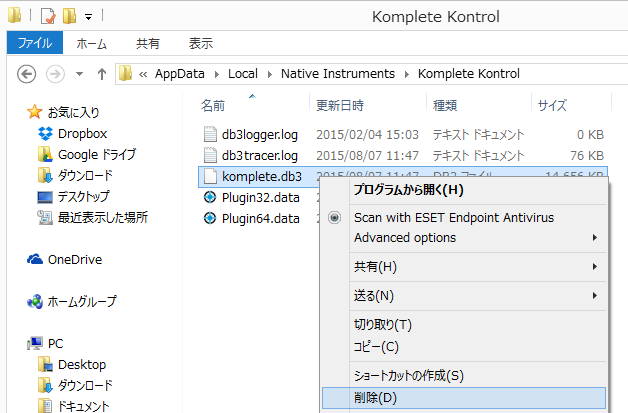Click the Plugin32.data file icon
Viewport: 628px width, 413px height.
click(x=210, y=197)
